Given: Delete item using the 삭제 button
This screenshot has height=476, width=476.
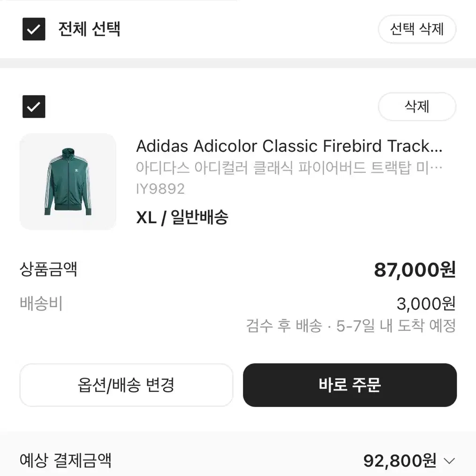Looking at the screenshot, I should [x=417, y=106].
